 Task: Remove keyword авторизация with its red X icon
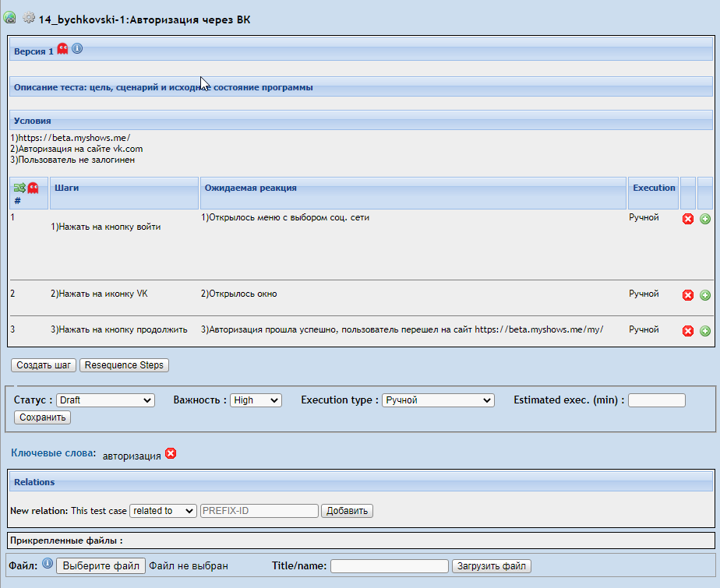(x=171, y=453)
